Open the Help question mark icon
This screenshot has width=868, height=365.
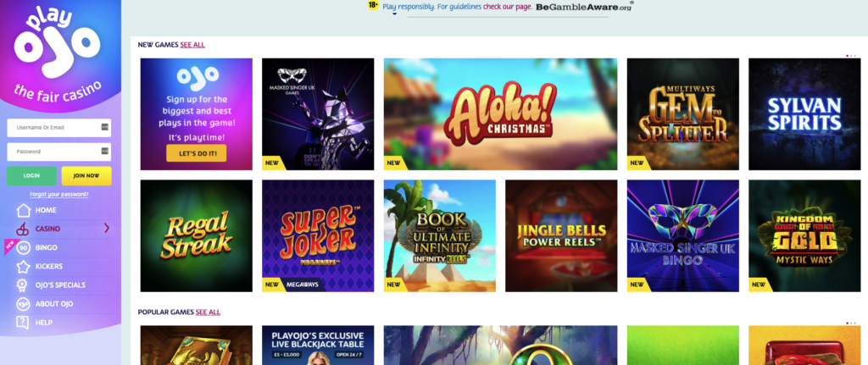point(23,323)
